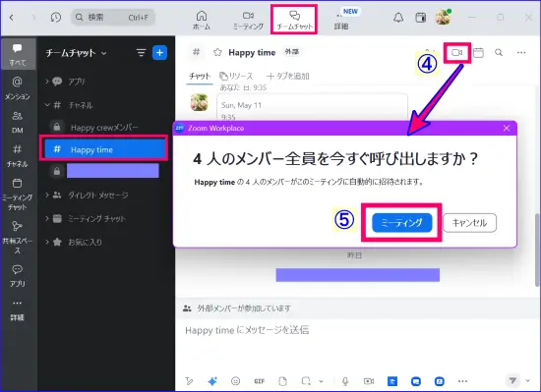Close the Zoom Workplace dialog
Image resolution: width=541 pixels, height=392 pixels.
(x=507, y=128)
